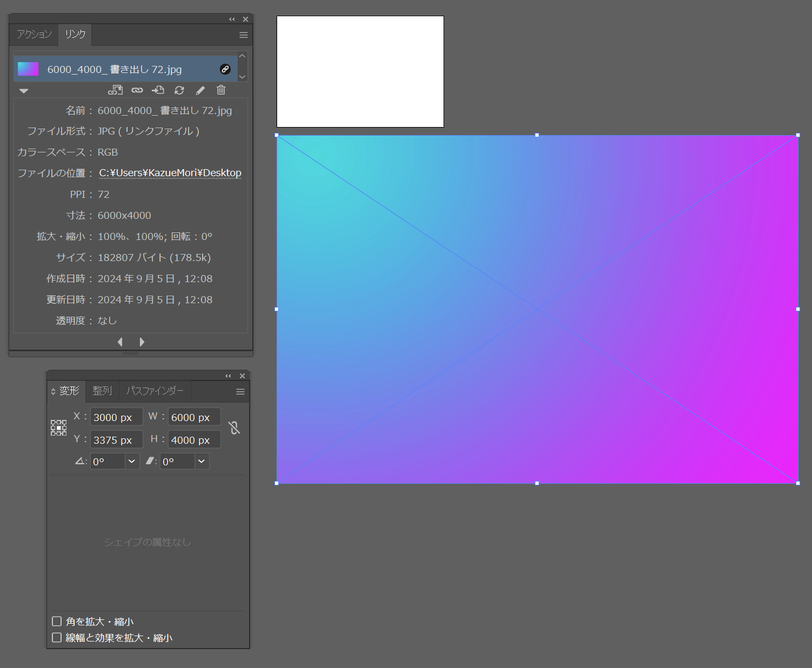This screenshot has width=812, height=668.
Task: Click the 寸法 value 6000x4000
Action: [124, 216]
